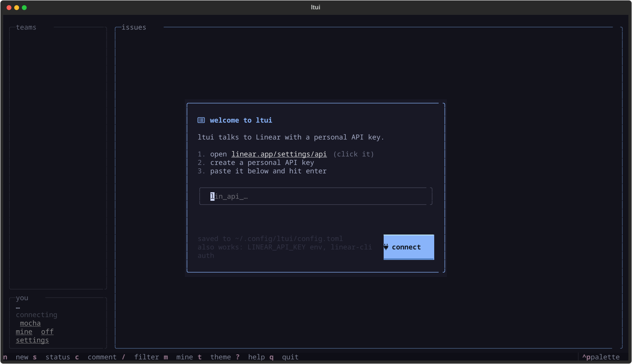The height and width of the screenshot is (364, 632).
Task: Click the 'teams' panel title
Action: tap(26, 28)
